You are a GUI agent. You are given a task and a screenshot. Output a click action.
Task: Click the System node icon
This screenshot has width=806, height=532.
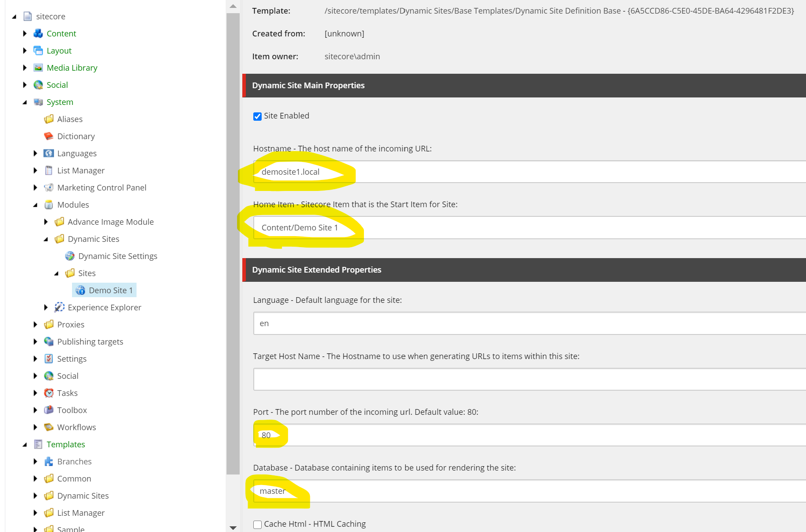click(38, 102)
